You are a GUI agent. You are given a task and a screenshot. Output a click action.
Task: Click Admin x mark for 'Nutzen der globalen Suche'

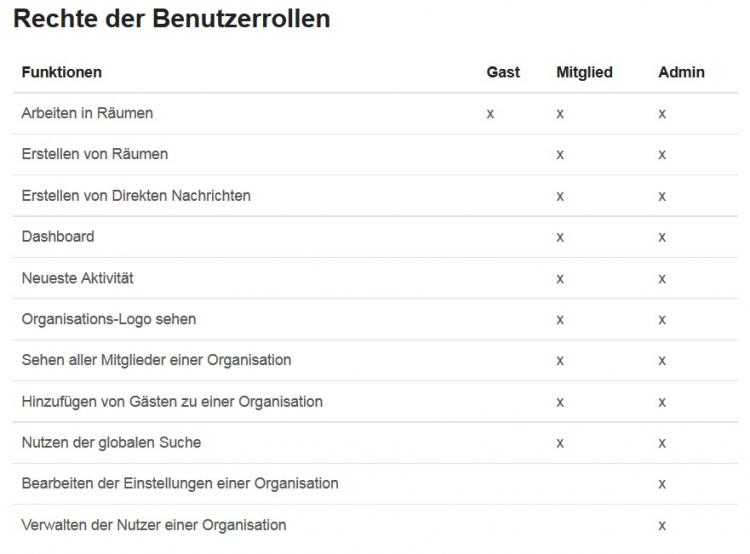[x=662, y=443]
